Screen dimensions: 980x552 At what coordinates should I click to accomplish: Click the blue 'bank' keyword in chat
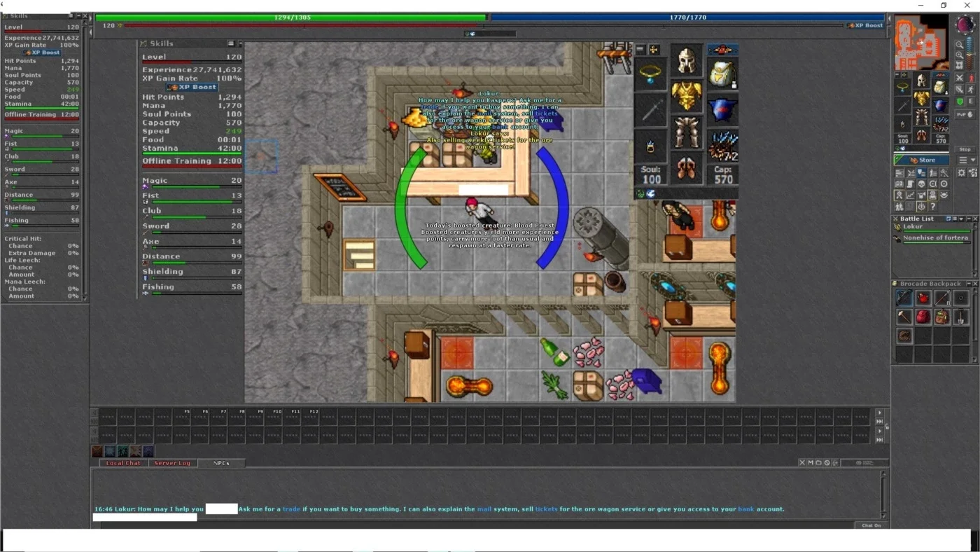coord(746,509)
